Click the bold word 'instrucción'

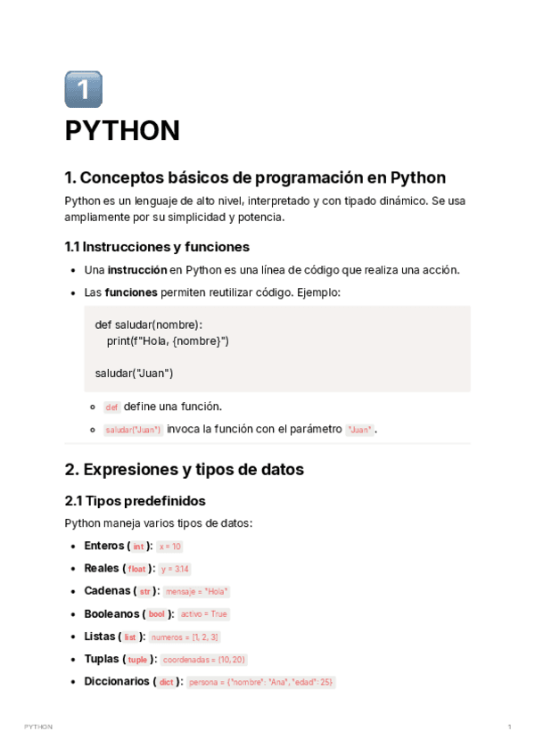pos(137,270)
